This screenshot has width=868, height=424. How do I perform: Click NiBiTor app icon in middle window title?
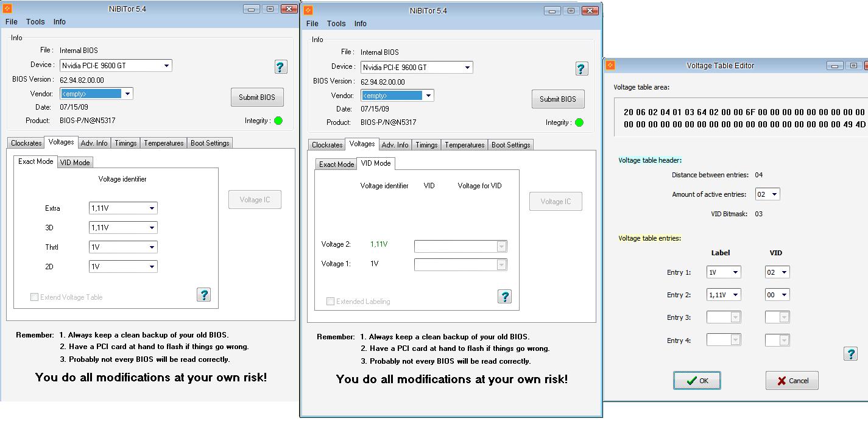click(308, 10)
